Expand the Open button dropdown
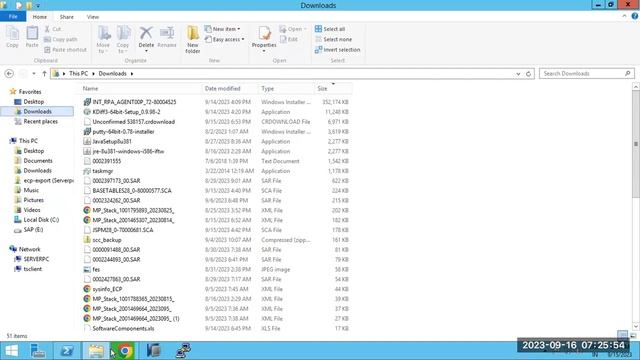Viewport: 640px width, 360px height. [305, 29]
